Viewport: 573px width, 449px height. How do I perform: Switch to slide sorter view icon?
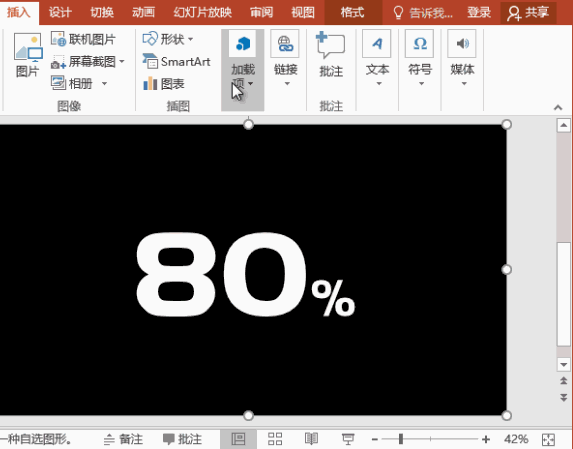[x=275, y=439]
